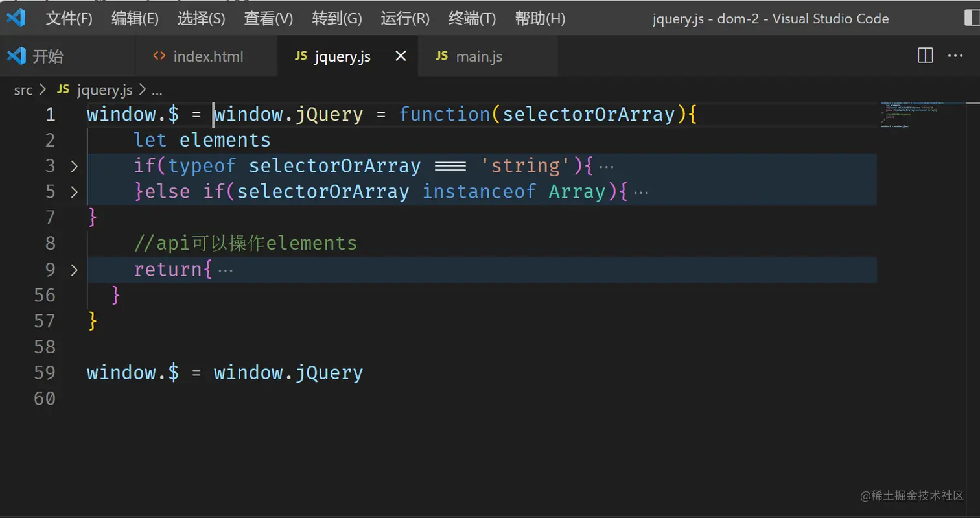Switch to the main.js tab
The width and height of the screenshot is (980, 518).
tap(488, 56)
